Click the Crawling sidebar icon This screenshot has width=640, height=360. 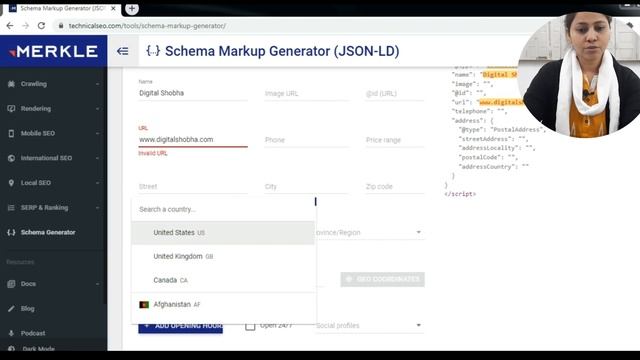coord(11,84)
